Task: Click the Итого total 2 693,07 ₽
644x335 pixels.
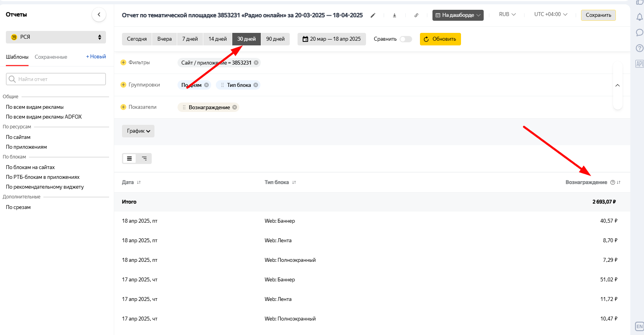Action: tap(604, 202)
